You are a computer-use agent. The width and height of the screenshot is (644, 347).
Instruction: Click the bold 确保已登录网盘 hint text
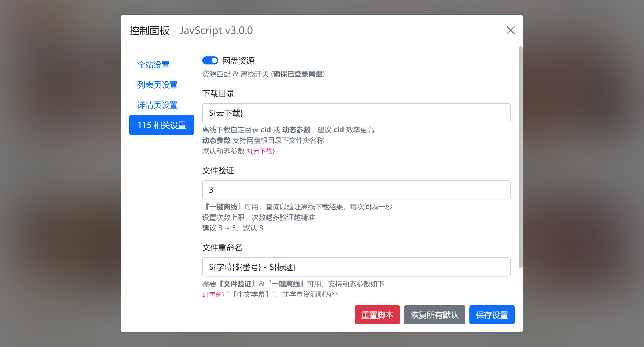coord(298,74)
